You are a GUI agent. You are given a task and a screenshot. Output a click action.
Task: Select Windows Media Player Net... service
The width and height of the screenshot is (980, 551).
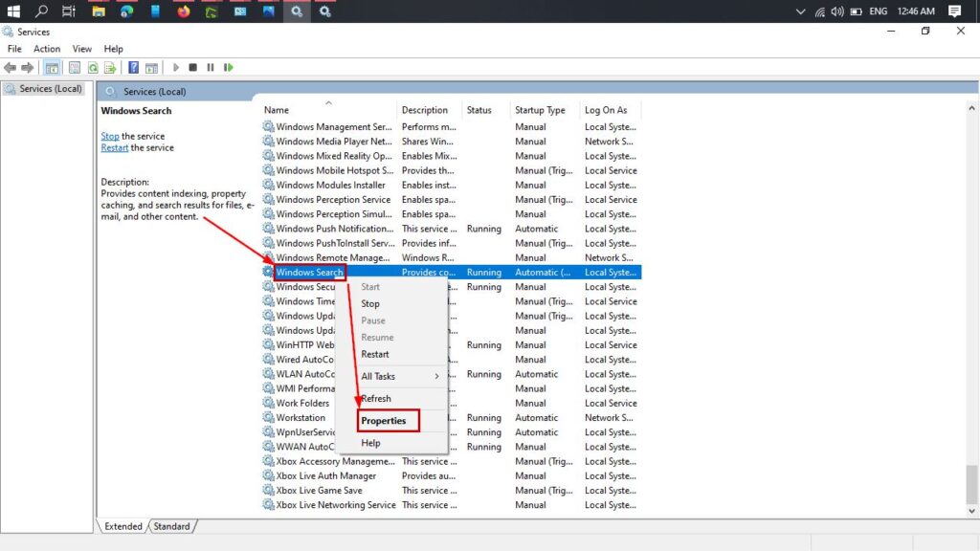pos(452,142)
